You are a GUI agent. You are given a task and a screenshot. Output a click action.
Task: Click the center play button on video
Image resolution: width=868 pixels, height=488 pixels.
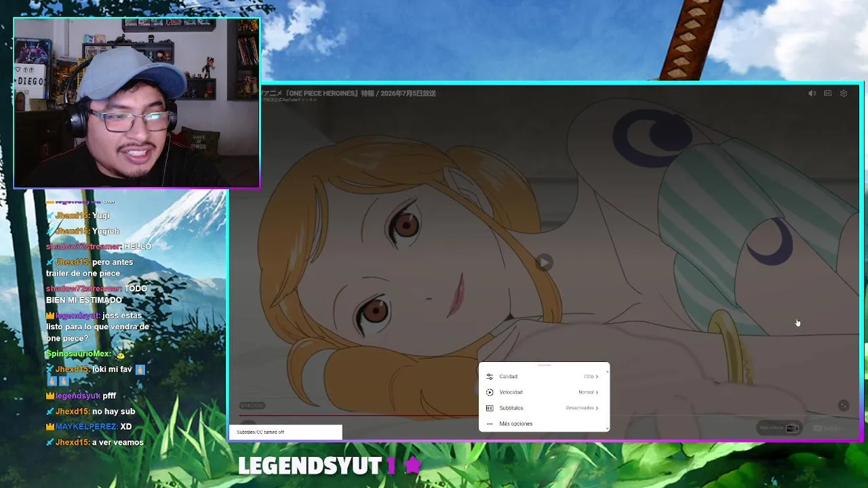[544, 263]
